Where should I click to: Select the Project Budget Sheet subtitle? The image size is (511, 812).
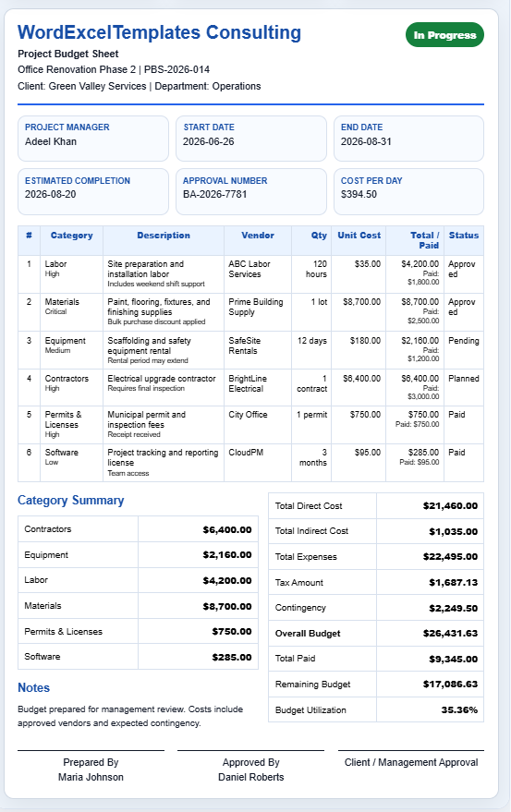pos(67,54)
